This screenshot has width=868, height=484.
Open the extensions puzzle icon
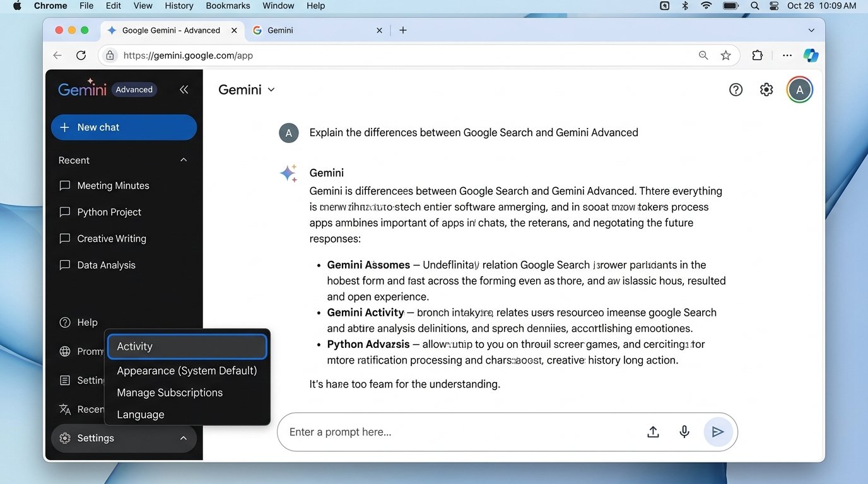(x=758, y=55)
